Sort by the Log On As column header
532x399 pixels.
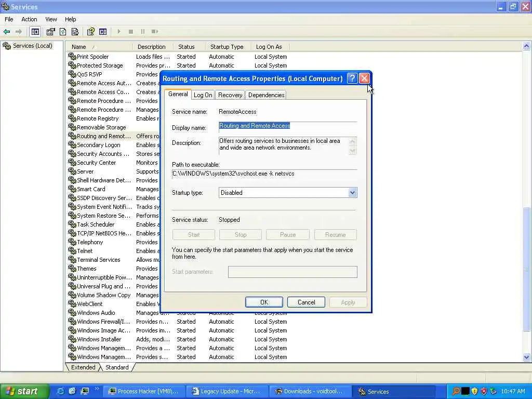coord(271,46)
